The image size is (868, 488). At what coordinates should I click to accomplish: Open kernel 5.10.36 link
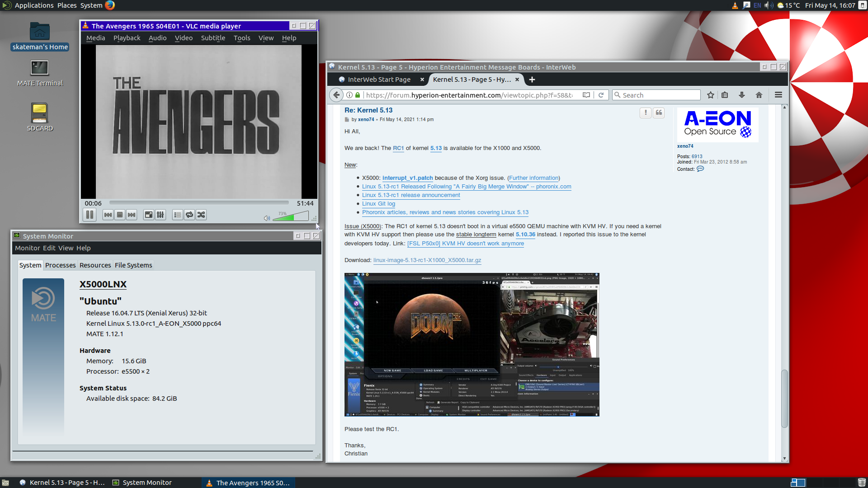525,235
